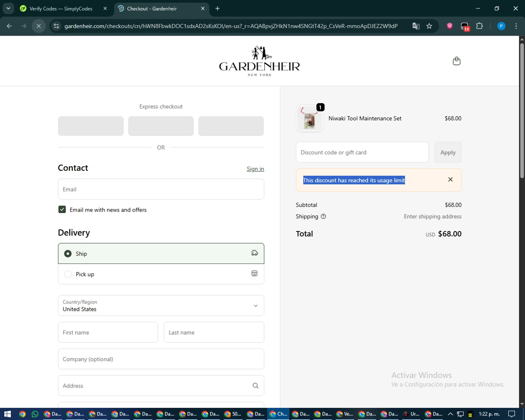
Task: Click the Niwaki Tool Maintenance Set thumbnail
Action: [309, 119]
